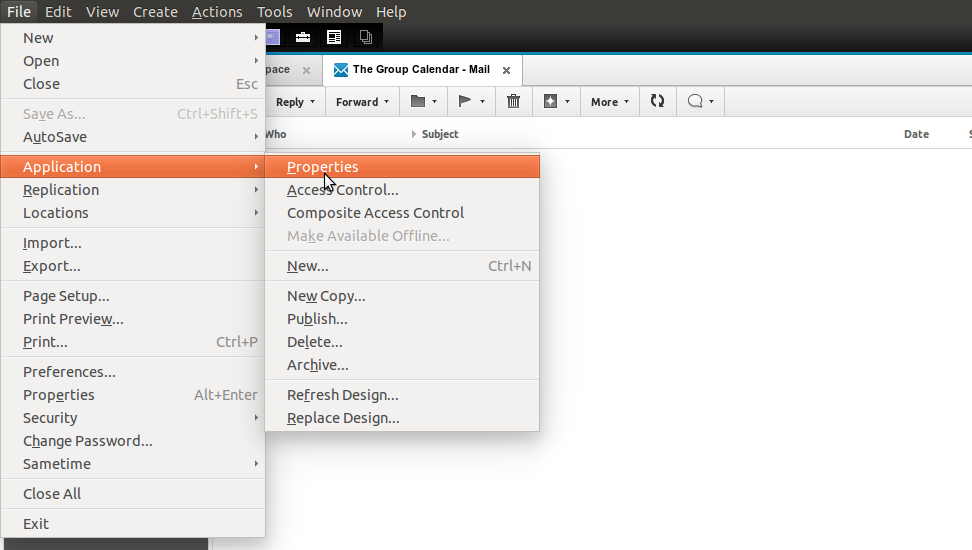Open the Reply dropdown button
This screenshot has width=972, height=550.
click(x=295, y=102)
